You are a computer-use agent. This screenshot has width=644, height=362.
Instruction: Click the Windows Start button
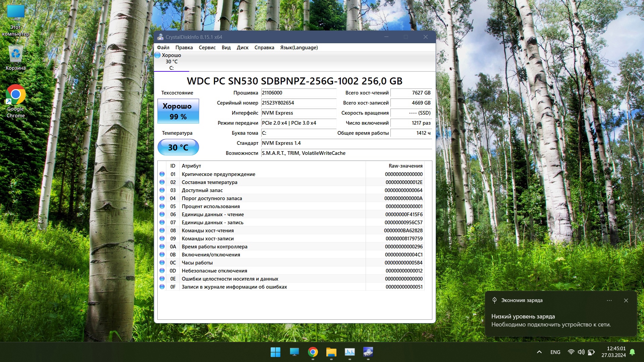275,352
